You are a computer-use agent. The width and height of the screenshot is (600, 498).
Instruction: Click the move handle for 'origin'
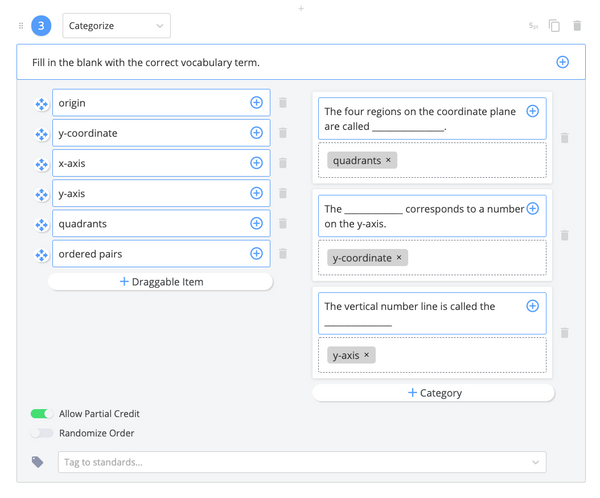click(x=41, y=104)
